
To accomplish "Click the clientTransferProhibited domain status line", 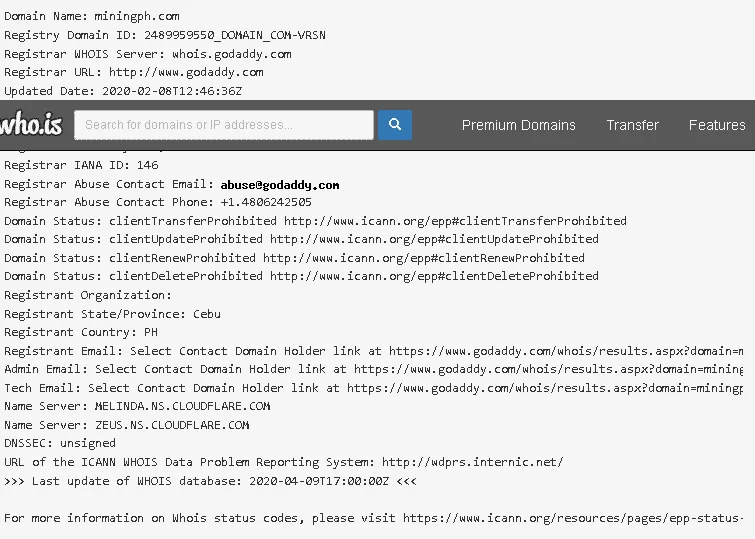I will point(315,221).
